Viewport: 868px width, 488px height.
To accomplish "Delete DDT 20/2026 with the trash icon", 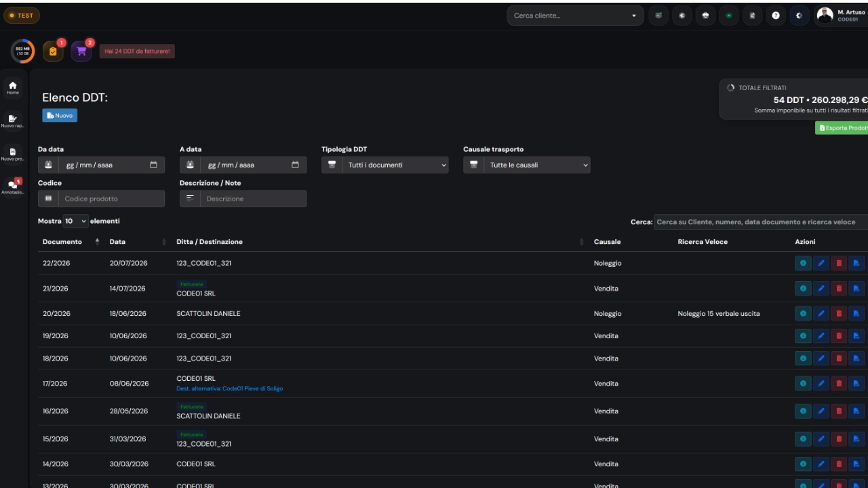I will point(839,314).
